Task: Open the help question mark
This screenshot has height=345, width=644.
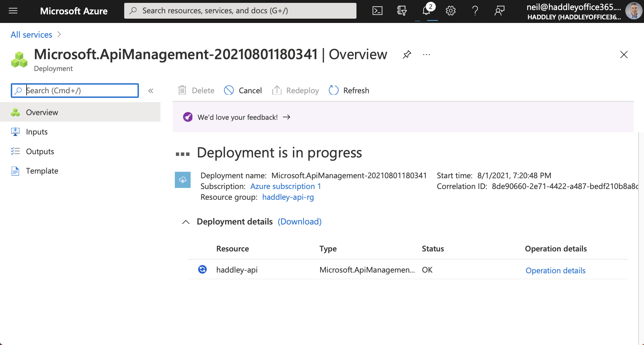Action: [x=475, y=11]
